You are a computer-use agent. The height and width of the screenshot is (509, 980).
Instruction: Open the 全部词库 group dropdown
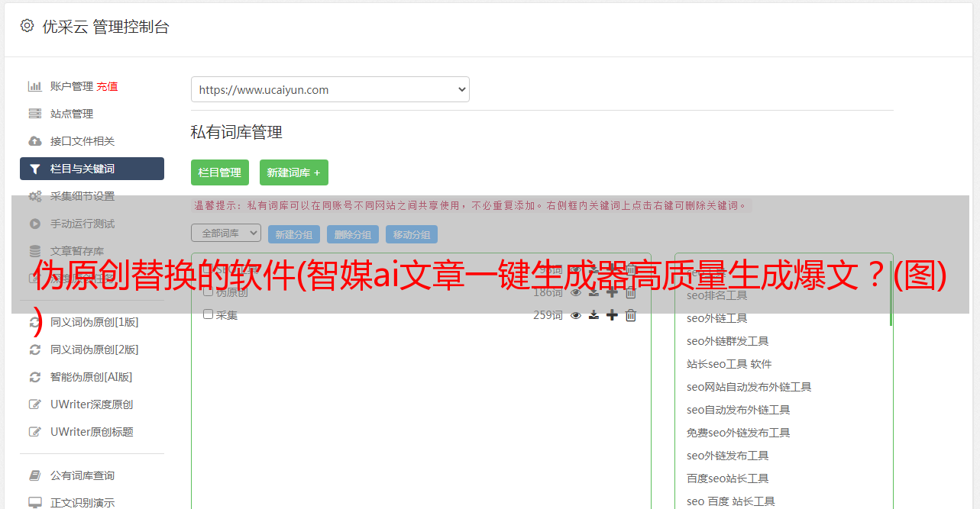226,233
